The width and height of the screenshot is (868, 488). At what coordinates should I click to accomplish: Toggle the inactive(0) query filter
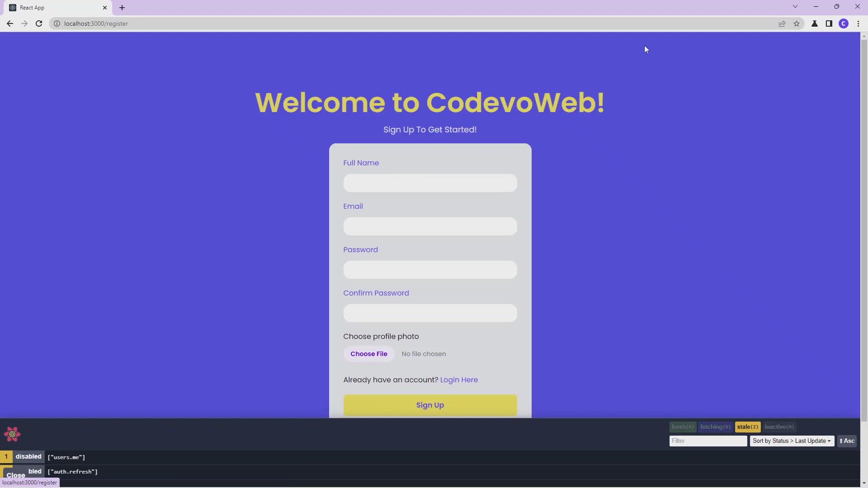pyautogui.click(x=779, y=427)
